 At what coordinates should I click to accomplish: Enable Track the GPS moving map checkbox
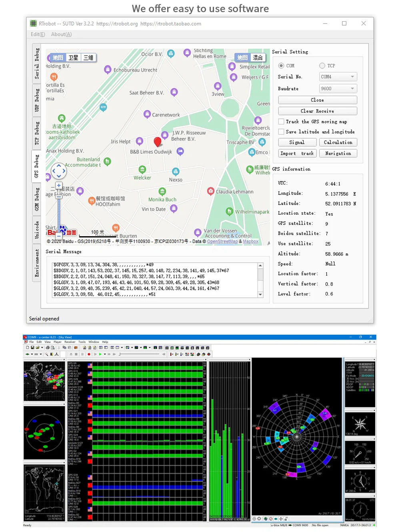281,122
